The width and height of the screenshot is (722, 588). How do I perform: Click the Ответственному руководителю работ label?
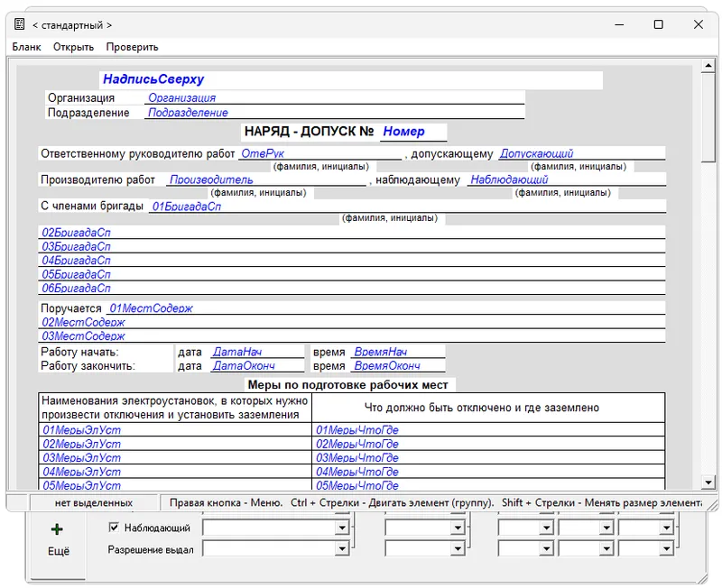pos(138,153)
